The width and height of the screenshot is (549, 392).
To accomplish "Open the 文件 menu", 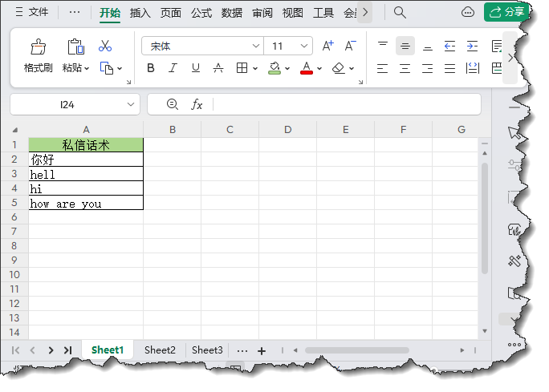I will [32, 12].
